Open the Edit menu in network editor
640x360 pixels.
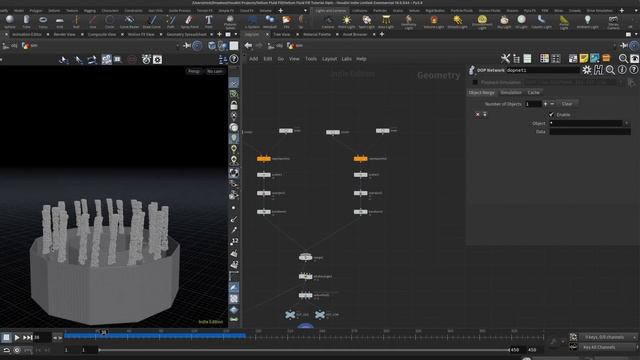pyautogui.click(x=268, y=59)
